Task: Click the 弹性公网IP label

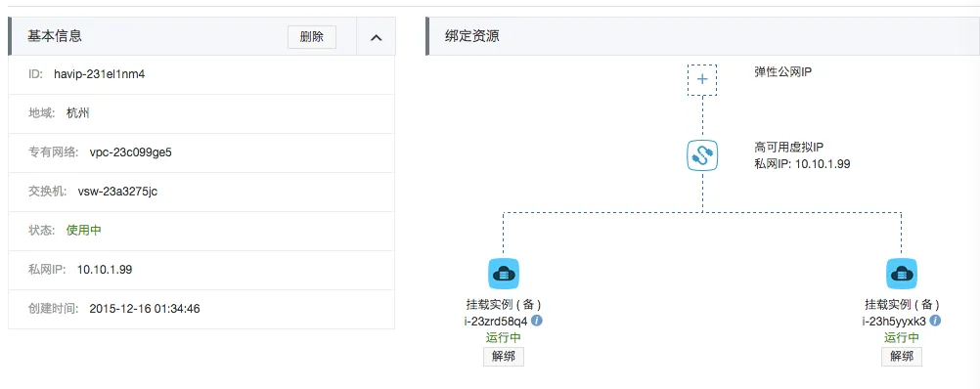Action: pos(783,71)
